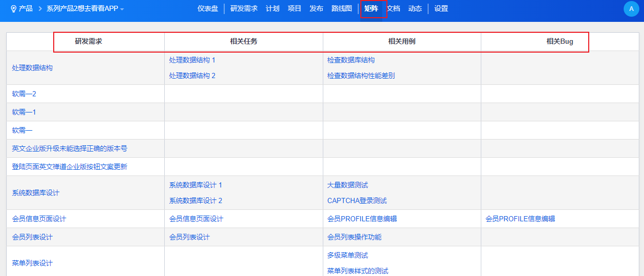The image size is (644, 276).
Task: Open the 大量数据测试 test case
Action: [347, 185]
